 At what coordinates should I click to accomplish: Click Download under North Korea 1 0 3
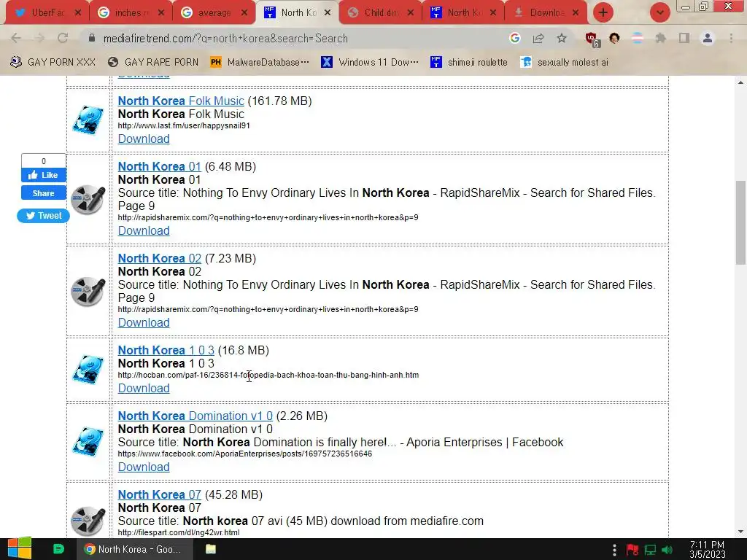coord(144,388)
